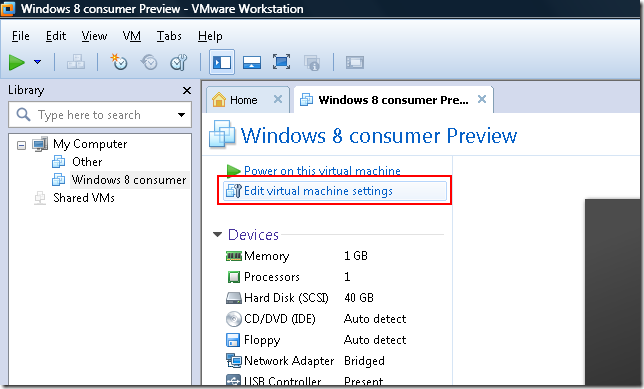
Task: Select the Other virtual machine
Action: pyautogui.click(x=87, y=162)
